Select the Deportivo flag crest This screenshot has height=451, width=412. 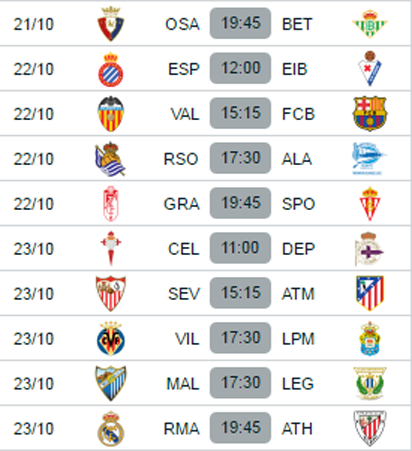tap(369, 249)
